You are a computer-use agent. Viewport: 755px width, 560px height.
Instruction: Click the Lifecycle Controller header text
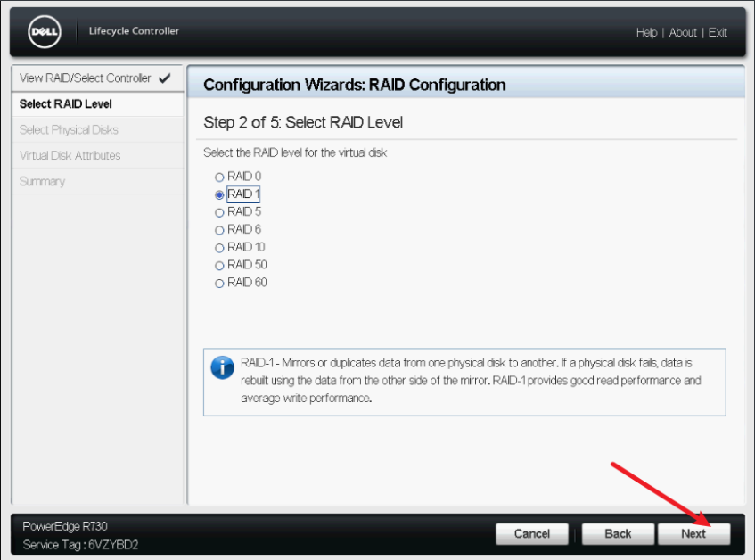pos(134,30)
